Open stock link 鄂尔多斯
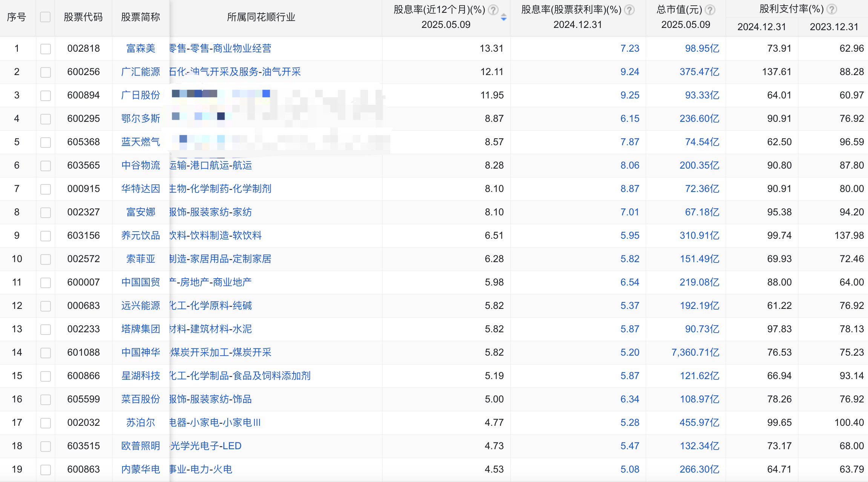868x482 pixels. (x=141, y=118)
